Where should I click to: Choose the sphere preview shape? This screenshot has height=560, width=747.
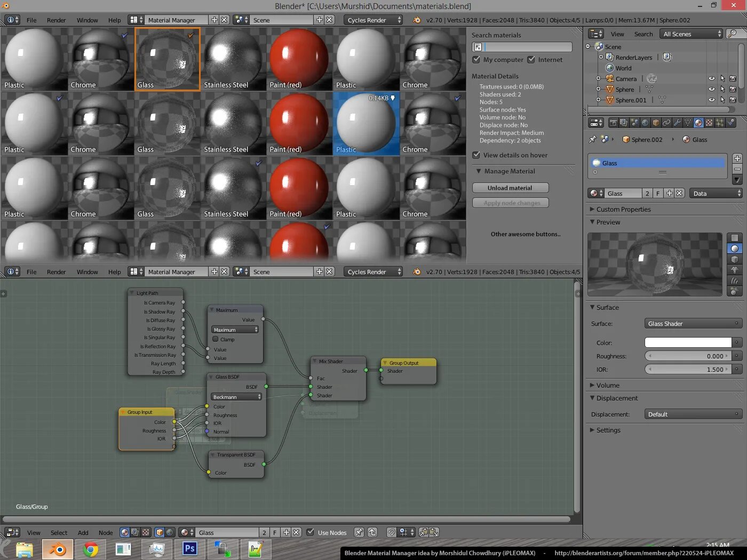tap(735, 249)
